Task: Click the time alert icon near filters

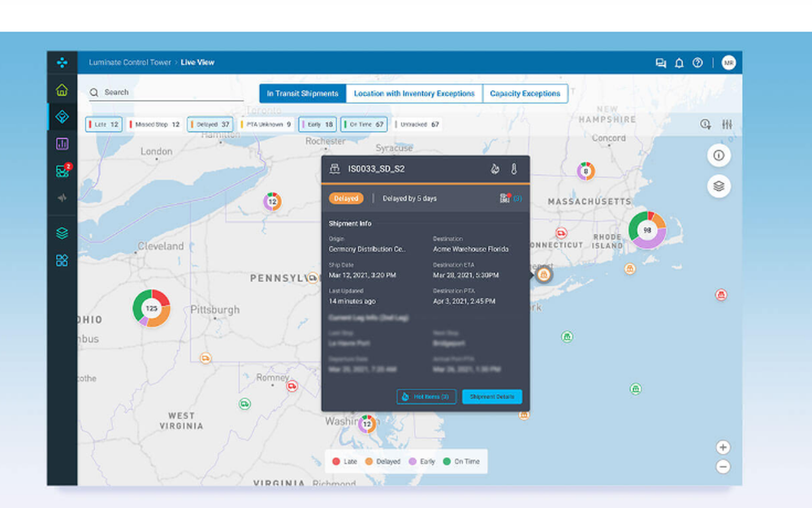Action: [x=706, y=124]
